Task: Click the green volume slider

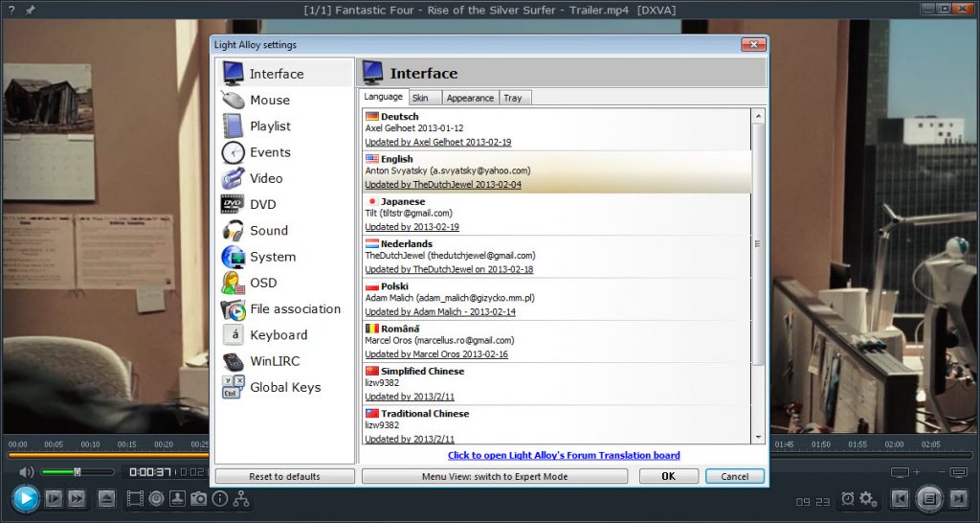Action: pos(78,471)
